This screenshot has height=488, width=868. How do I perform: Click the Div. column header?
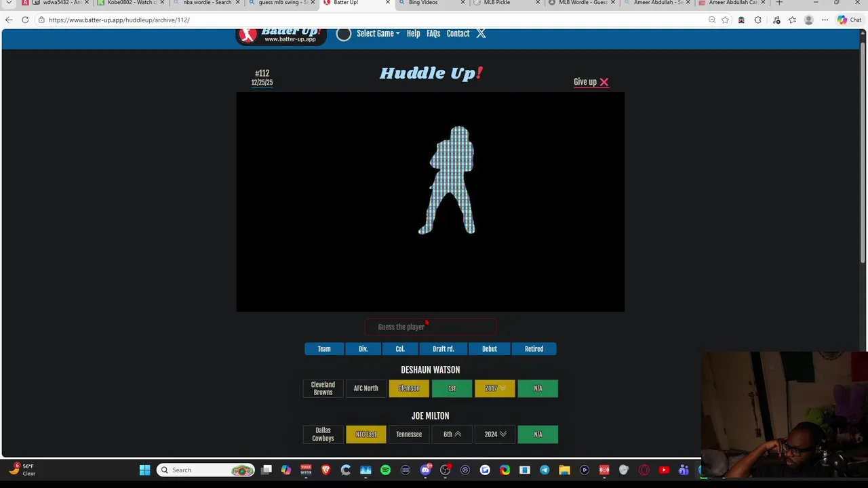click(x=363, y=349)
